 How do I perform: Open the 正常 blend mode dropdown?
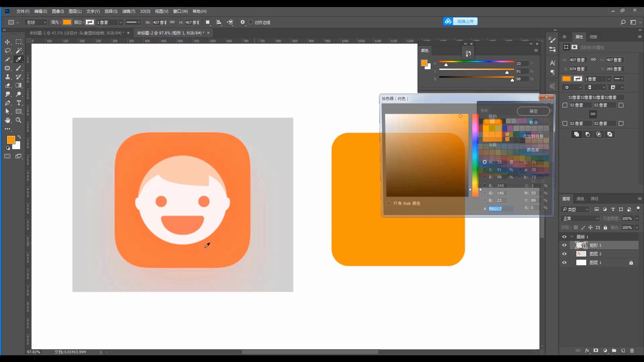(x=581, y=219)
